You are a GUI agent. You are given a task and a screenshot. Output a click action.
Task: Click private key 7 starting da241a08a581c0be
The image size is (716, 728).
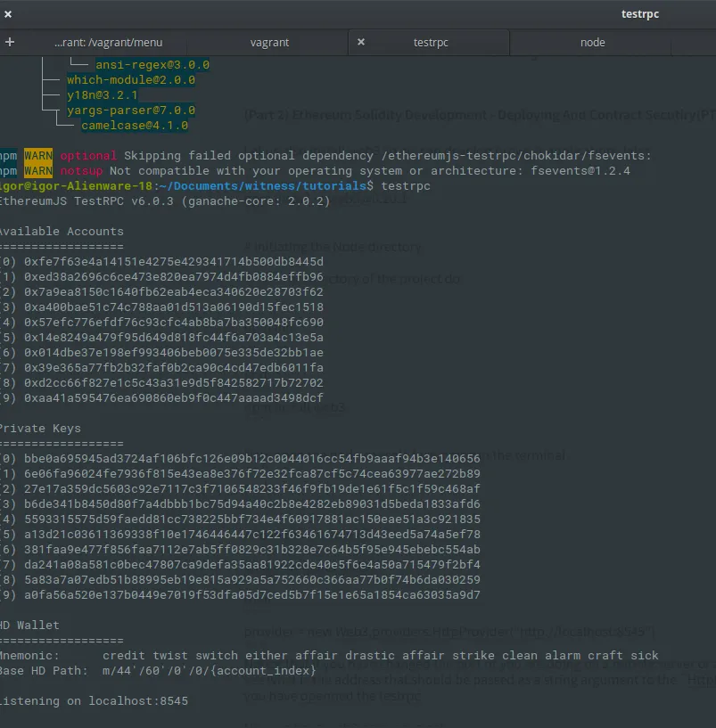(x=252, y=565)
